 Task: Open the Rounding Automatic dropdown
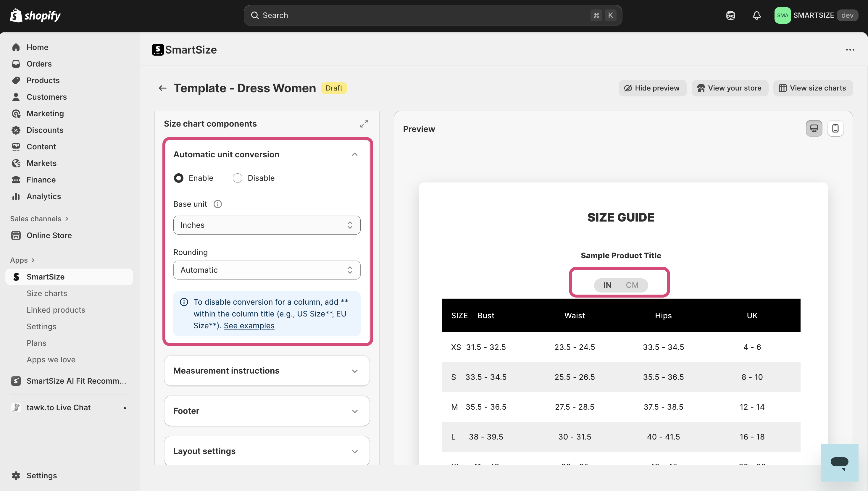266,270
